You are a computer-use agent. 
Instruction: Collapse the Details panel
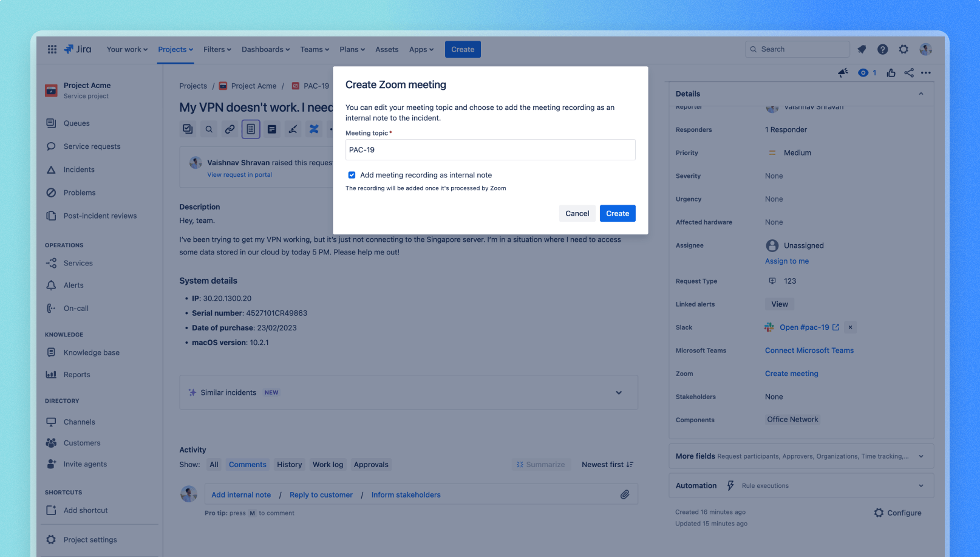coord(920,94)
